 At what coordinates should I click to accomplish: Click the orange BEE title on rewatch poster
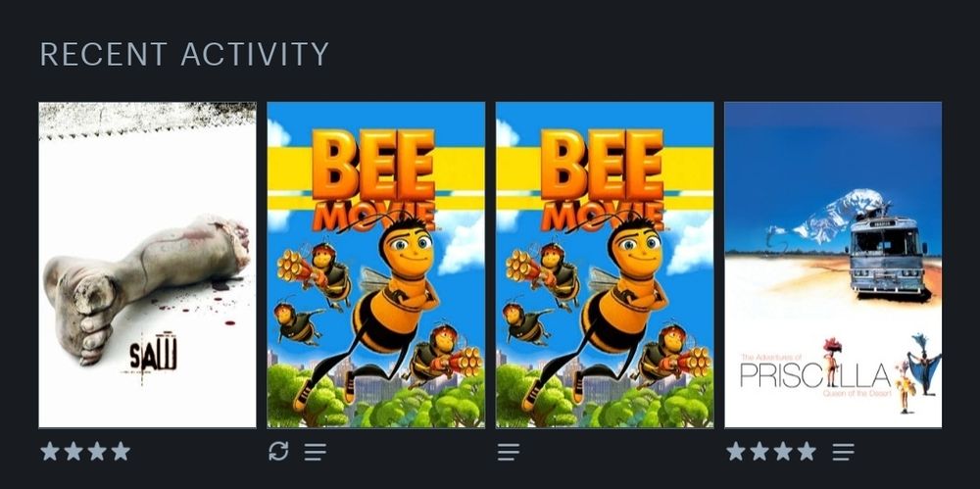click(x=373, y=165)
